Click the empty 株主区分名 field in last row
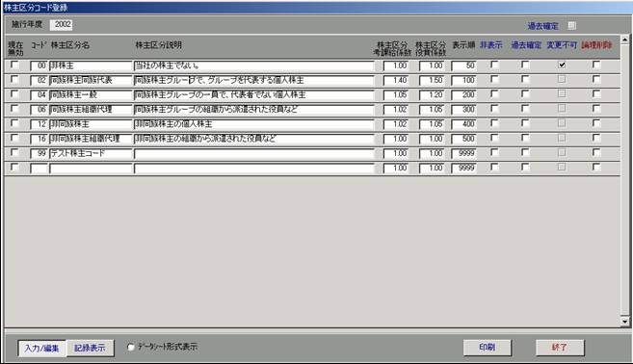This screenshot has width=633, height=364. pos(91,169)
